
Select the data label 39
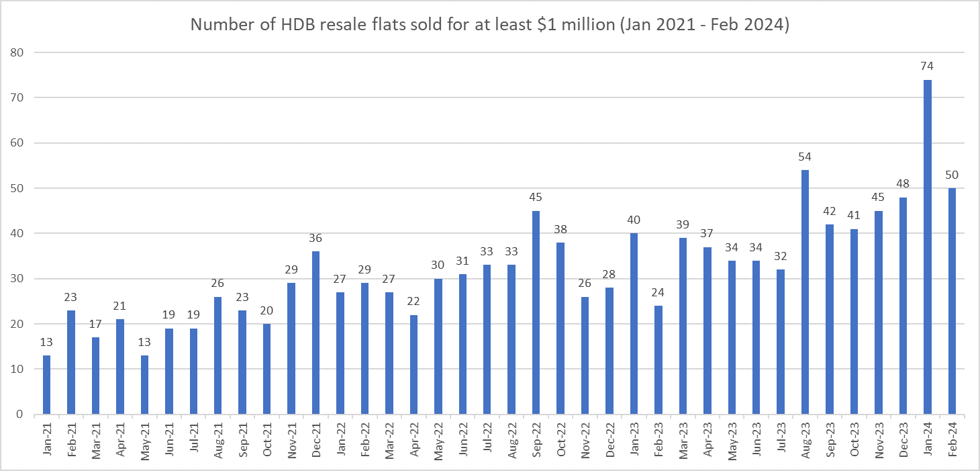[x=683, y=224]
